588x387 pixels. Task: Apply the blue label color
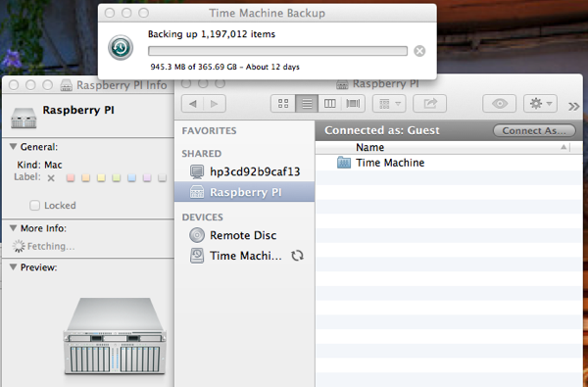(131, 177)
